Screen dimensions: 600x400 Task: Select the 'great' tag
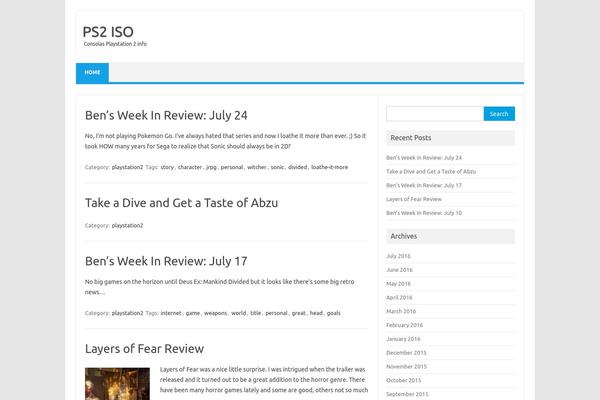[x=299, y=313]
